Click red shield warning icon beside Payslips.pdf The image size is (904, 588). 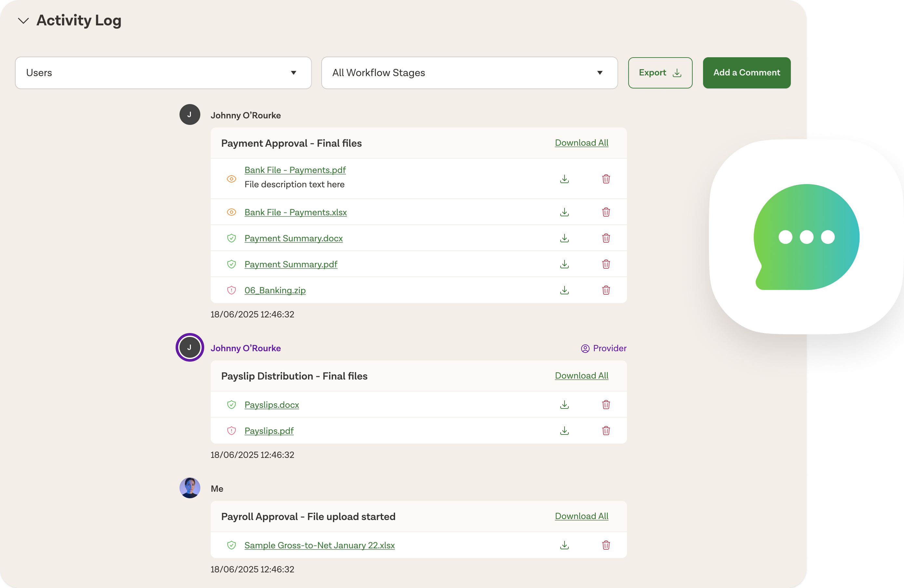(231, 431)
